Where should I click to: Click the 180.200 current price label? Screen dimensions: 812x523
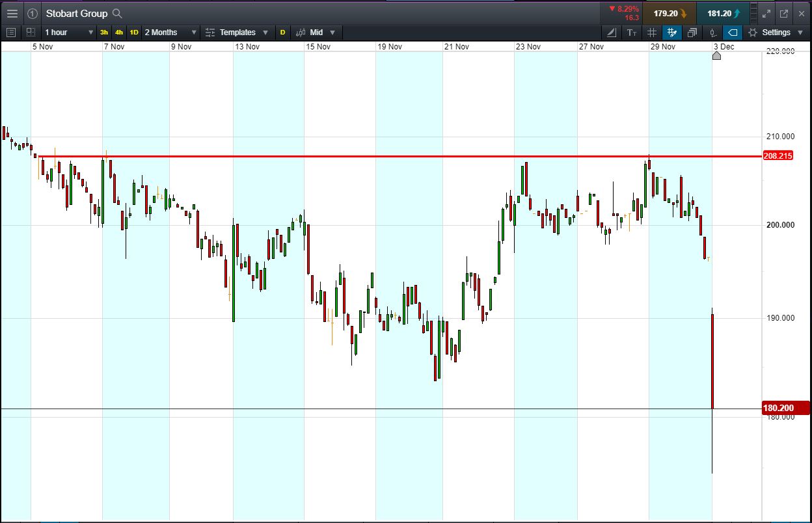785,408
